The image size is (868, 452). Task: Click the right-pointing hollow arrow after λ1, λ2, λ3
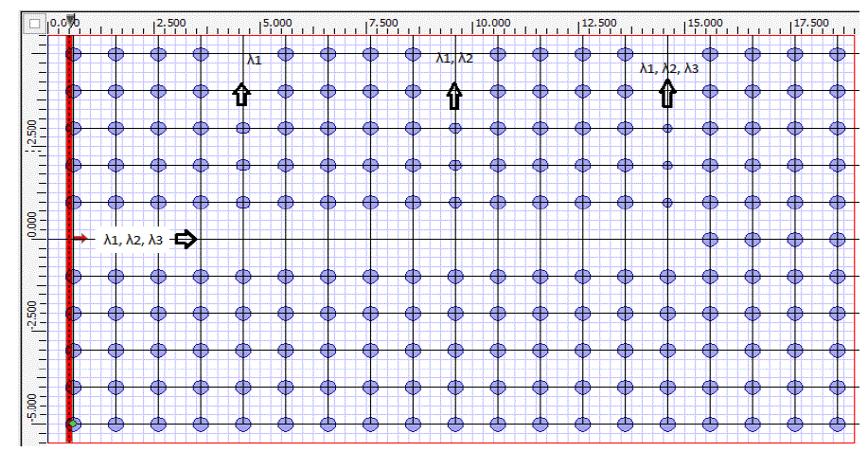186,240
